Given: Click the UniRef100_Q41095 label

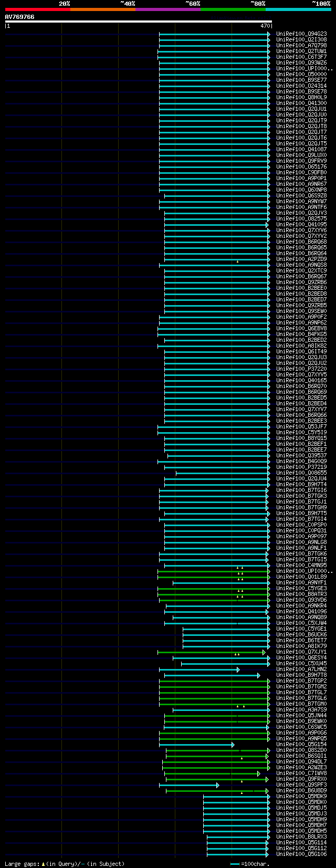Looking at the screenshot, I should [301, 225].
